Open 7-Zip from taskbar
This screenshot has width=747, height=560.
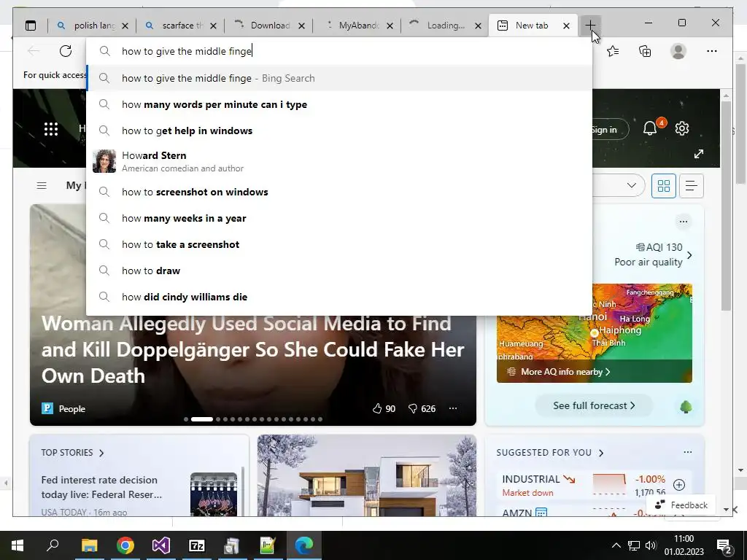(196, 545)
